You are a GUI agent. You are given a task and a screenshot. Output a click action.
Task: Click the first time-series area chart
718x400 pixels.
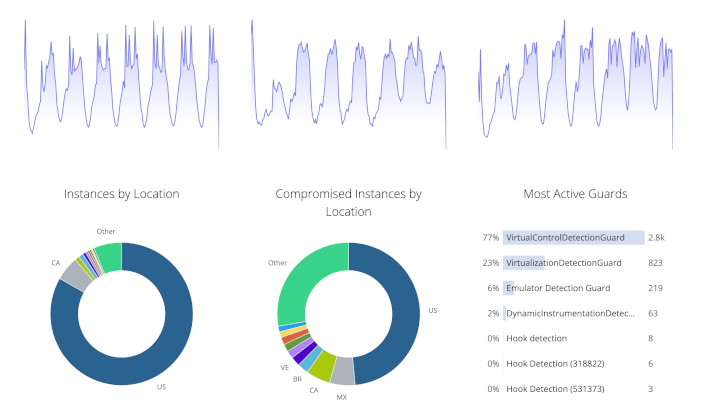coord(121,85)
